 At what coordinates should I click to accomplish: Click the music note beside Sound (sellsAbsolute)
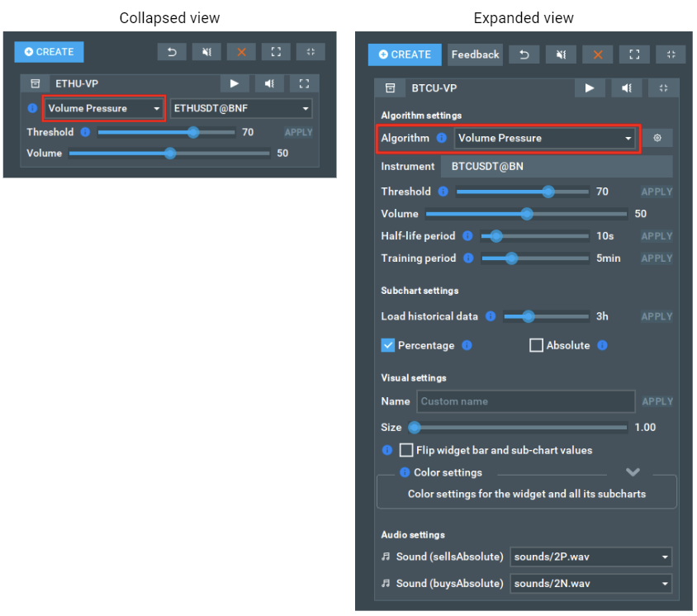pos(386,557)
